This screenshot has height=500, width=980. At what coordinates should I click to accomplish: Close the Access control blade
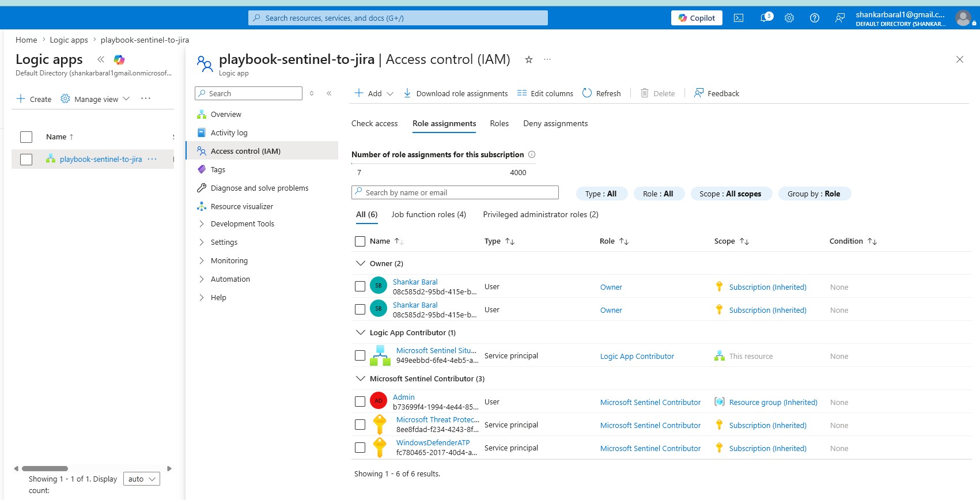coord(960,59)
